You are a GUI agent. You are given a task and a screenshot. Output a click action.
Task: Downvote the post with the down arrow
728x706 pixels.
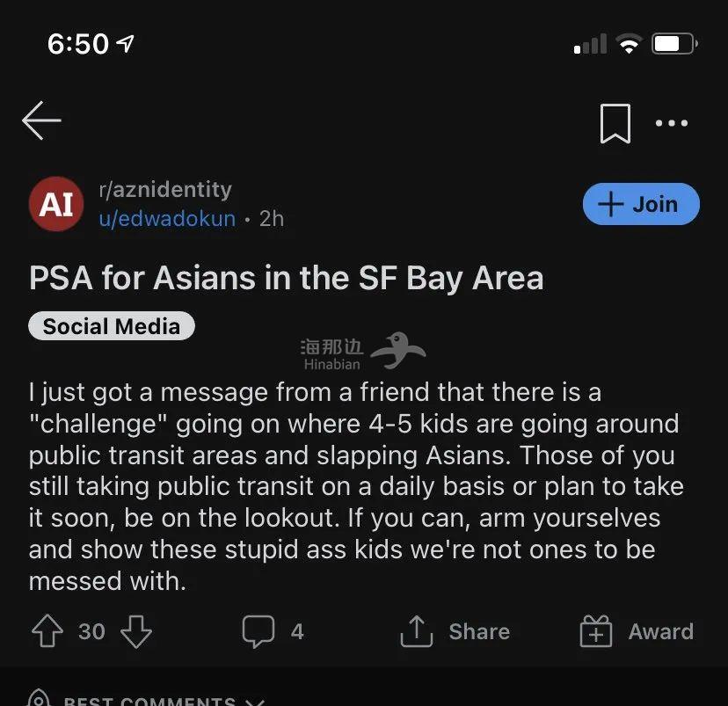[136, 631]
